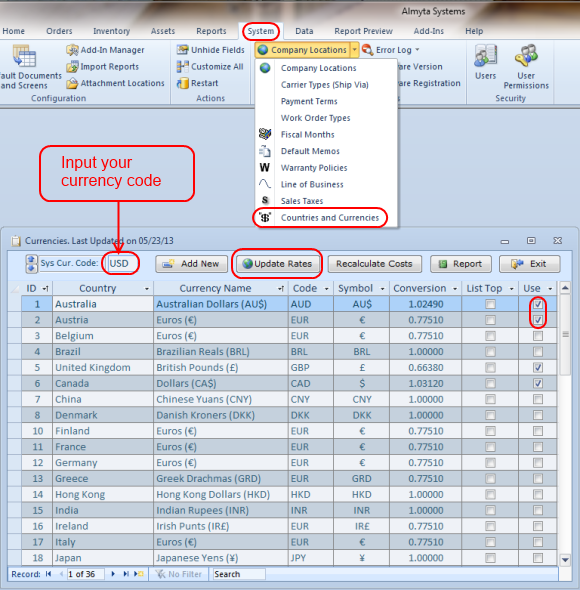Click the Import Reports icon
Screen dimensions: 580x590
click(x=72, y=67)
